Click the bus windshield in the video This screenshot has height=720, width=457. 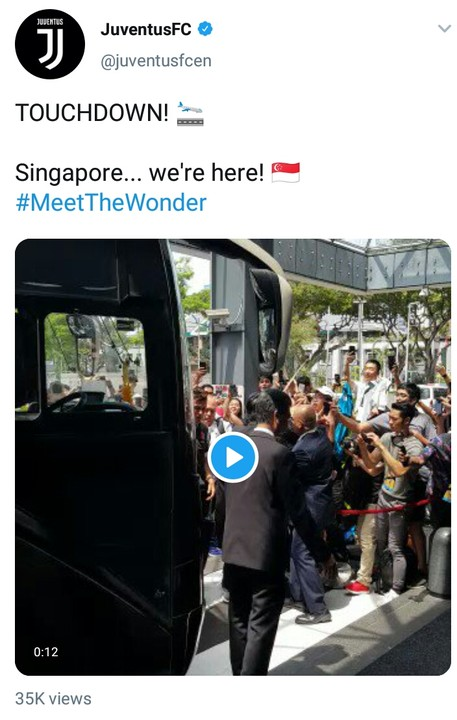(x=95, y=363)
